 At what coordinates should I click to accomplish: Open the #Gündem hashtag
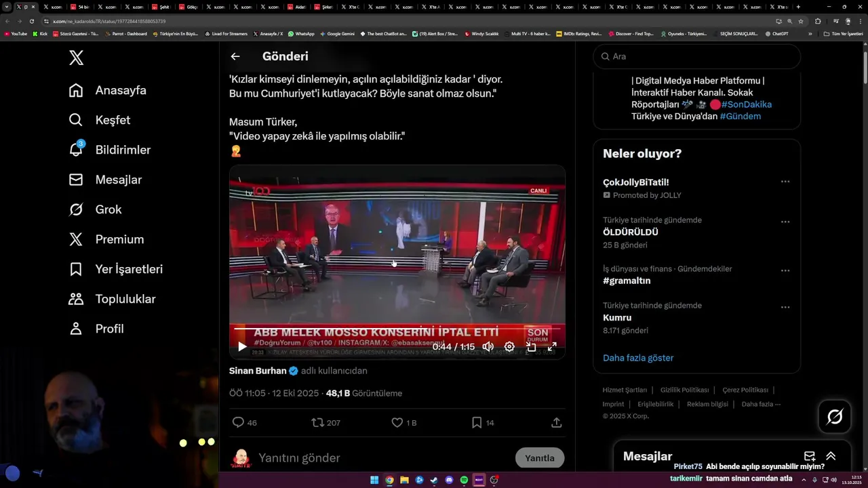tap(741, 116)
